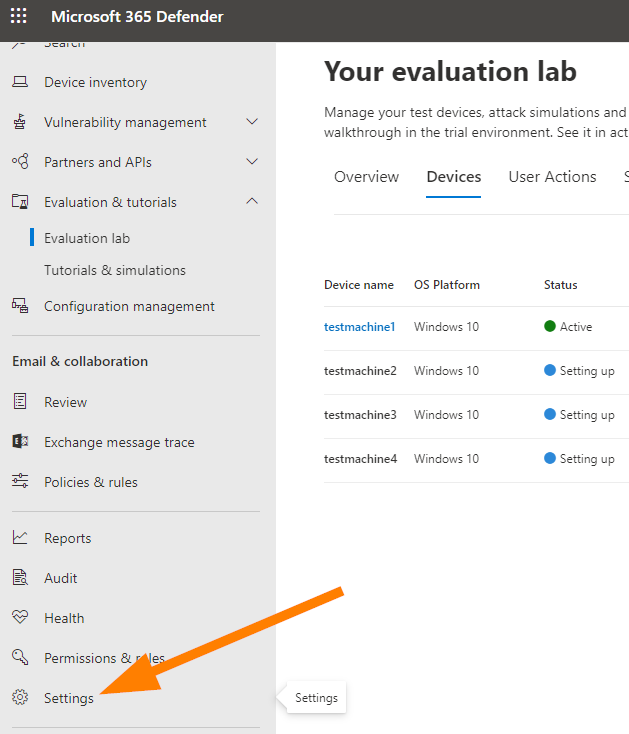Open the app launcher waffle icon

19,16
